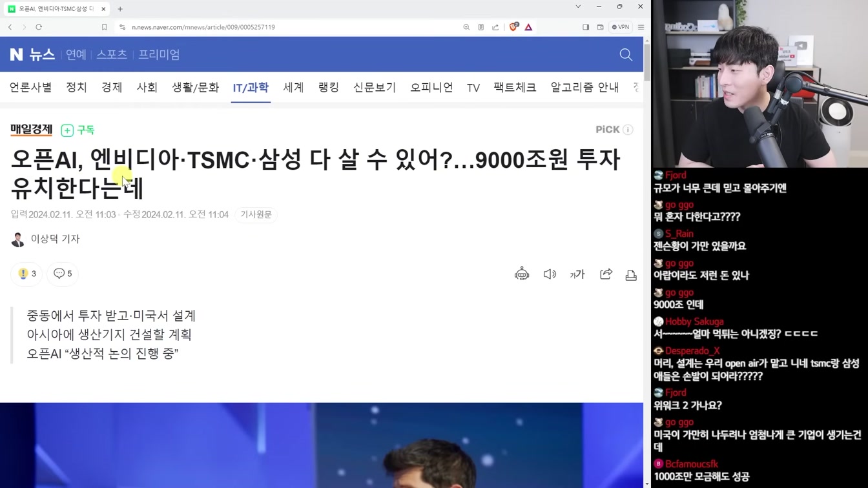
Task: Click reporter 이상덕 기자 profile
Action: tap(45, 239)
